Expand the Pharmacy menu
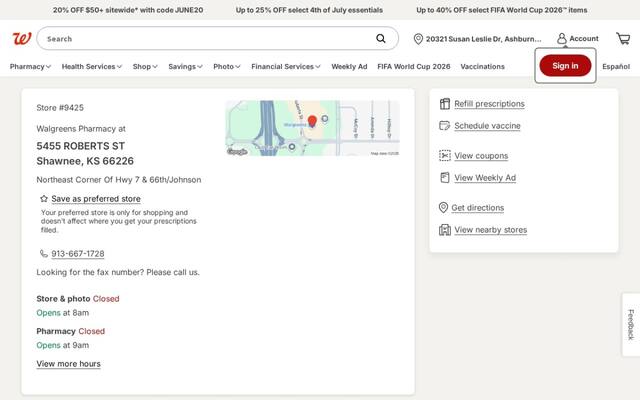 (x=30, y=66)
